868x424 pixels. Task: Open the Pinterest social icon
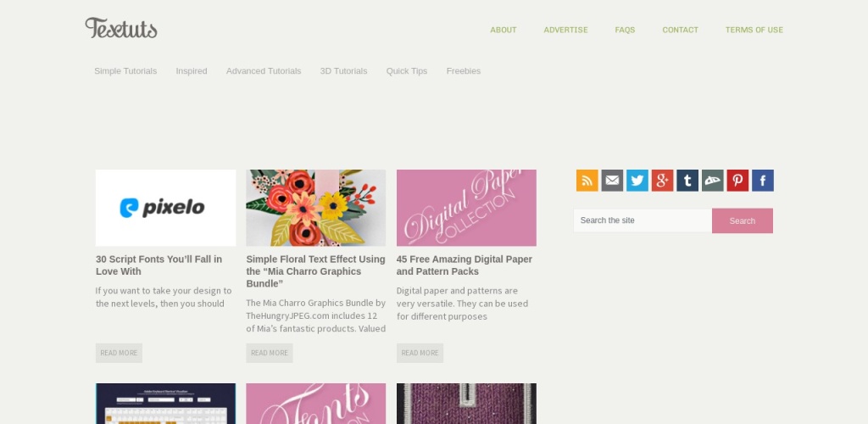point(737,181)
